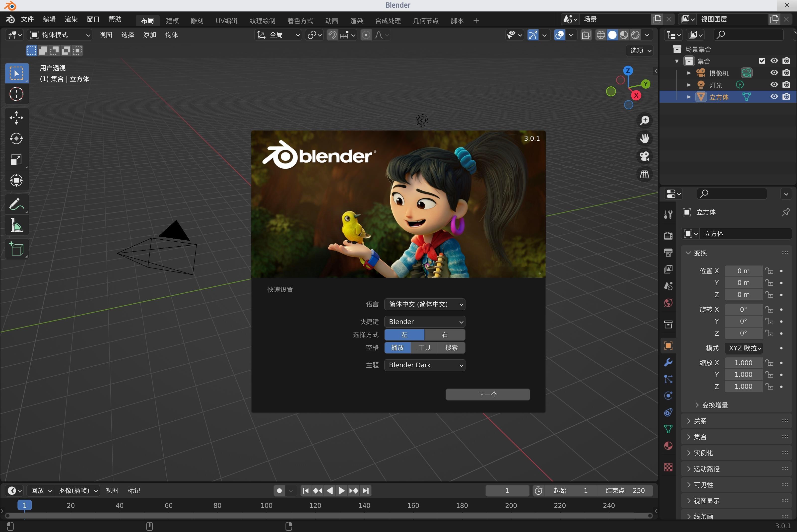This screenshot has height=532, width=797.
Task: Open the Render properties tab
Action: click(x=668, y=235)
